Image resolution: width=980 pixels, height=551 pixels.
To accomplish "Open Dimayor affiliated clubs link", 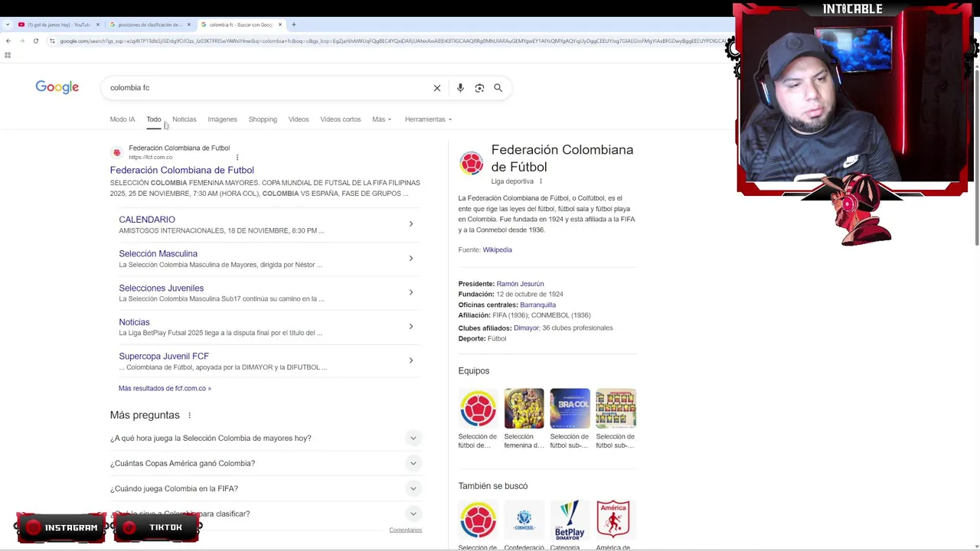I will pos(526,328).
